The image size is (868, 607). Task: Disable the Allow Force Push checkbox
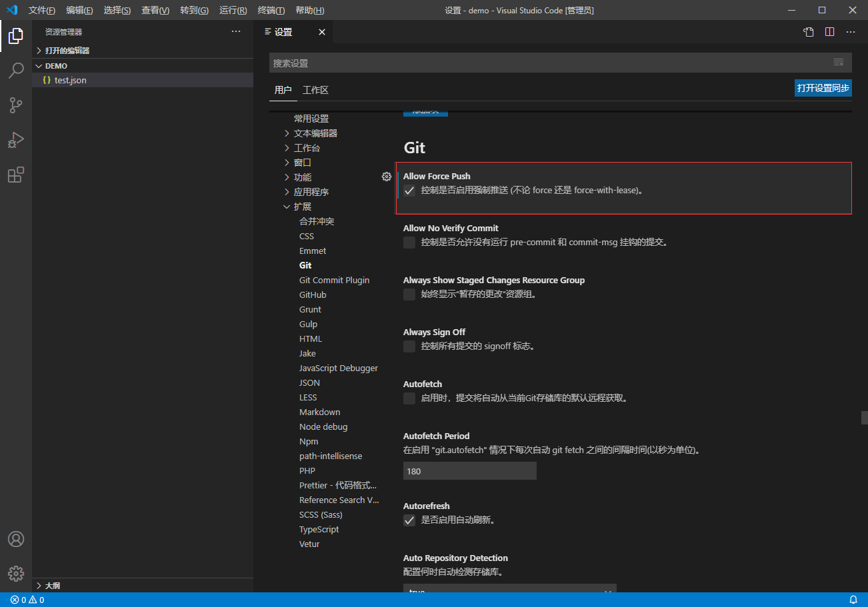[409, 191]
